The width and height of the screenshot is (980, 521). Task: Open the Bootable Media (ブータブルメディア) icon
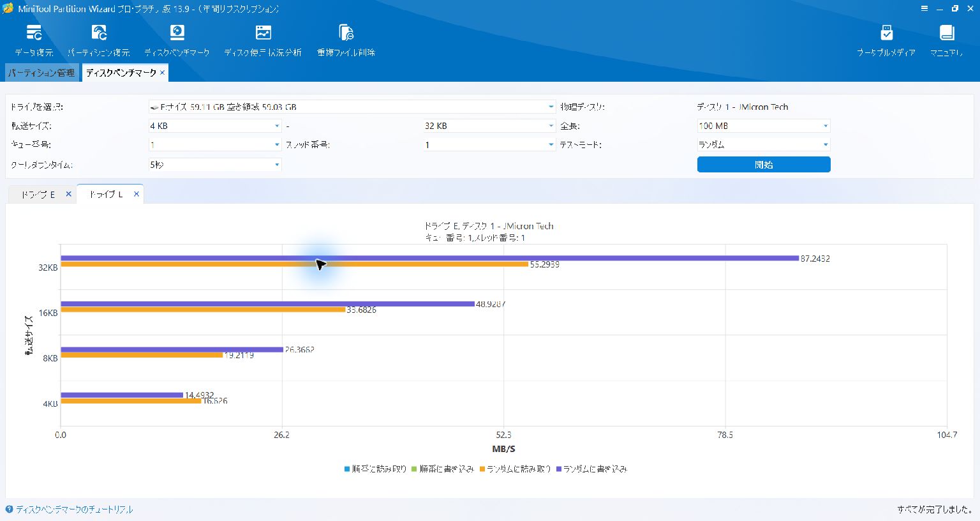point(886,40)
